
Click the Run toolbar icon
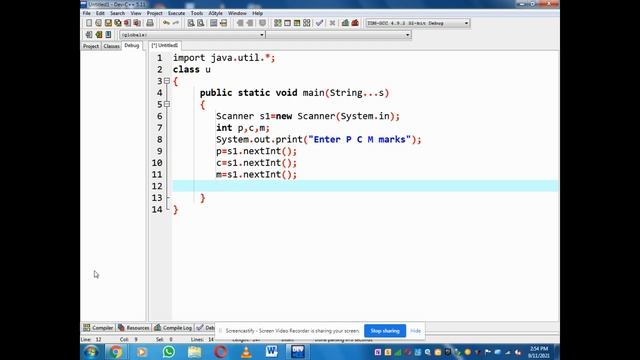[x=287, y=23]
